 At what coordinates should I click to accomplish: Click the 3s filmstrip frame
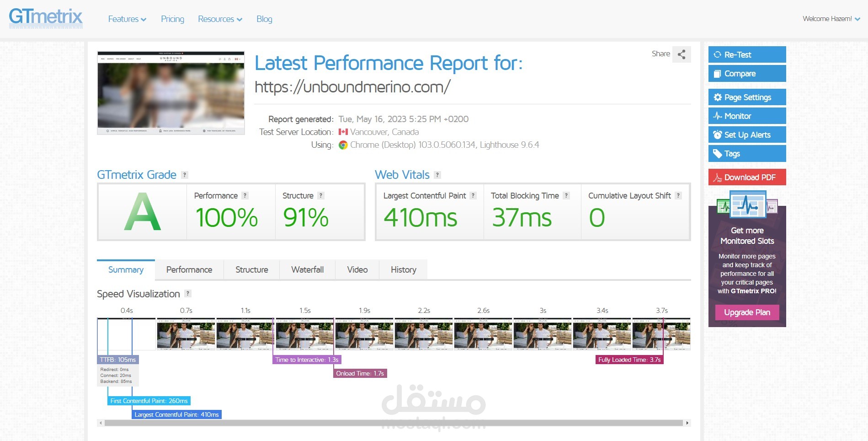point(543,334)
